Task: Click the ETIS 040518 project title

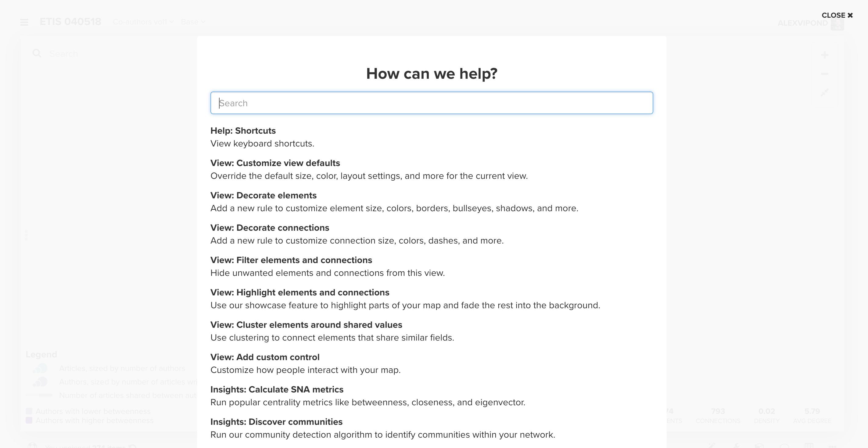Action: [70, 22]
